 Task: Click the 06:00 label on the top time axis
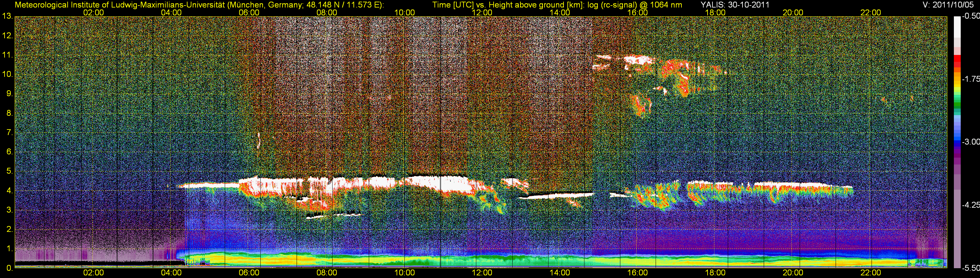click(x=249, y=12)
